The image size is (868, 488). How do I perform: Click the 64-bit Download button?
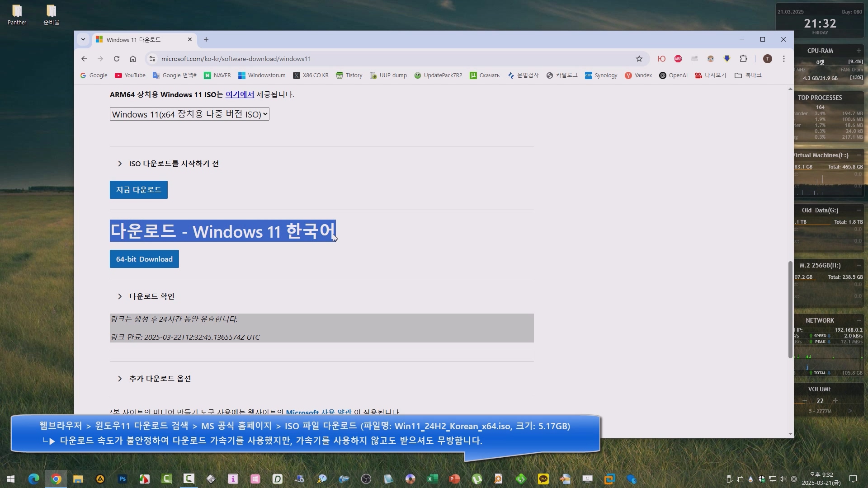tap(144, 259)
